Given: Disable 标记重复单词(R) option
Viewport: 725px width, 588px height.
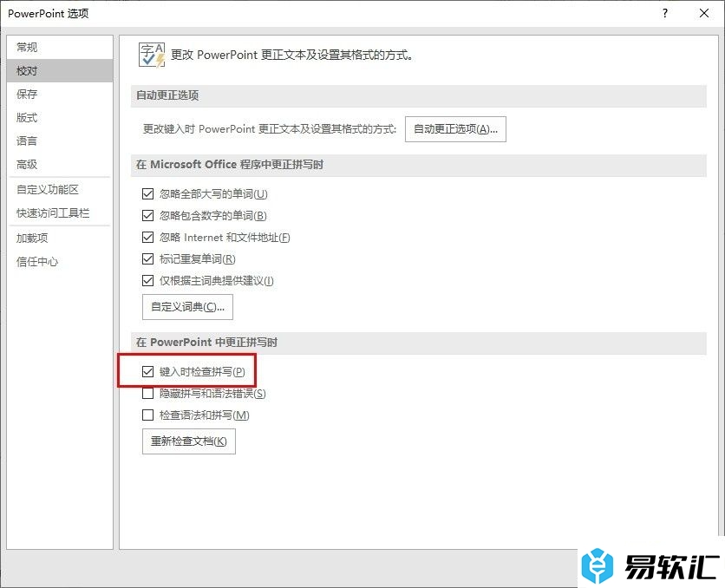Looking at the screenshot, I should point(148,258).
